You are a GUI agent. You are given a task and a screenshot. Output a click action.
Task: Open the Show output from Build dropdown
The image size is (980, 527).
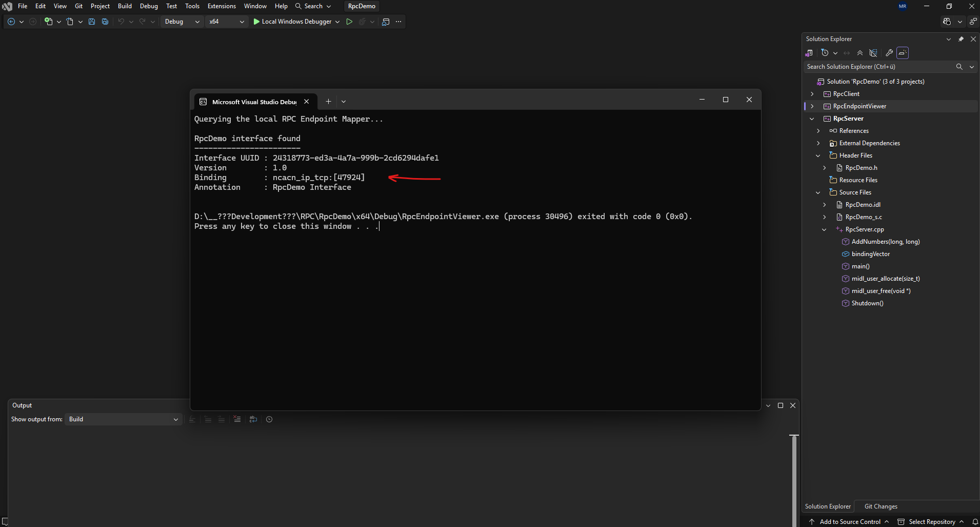click(123, 419)
